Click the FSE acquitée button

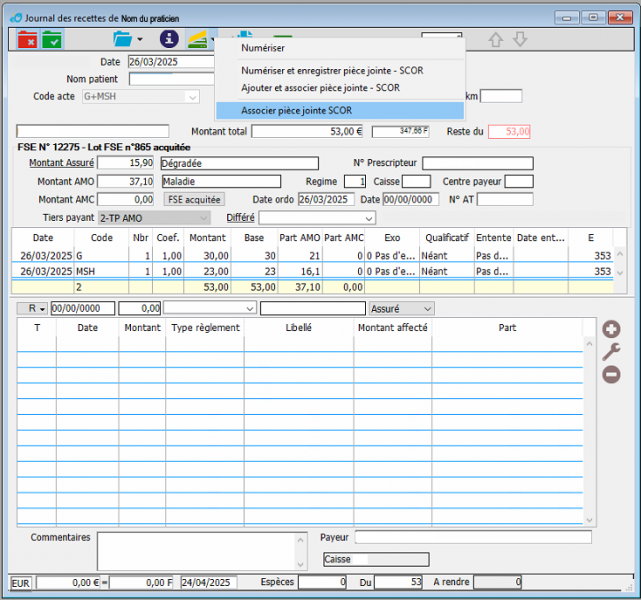195,199
